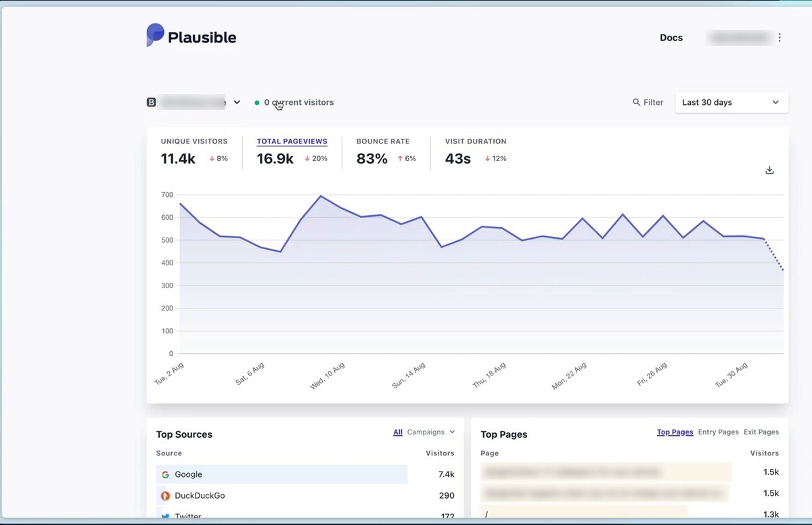The image size is (812, 525).
Task: Click the Tue, 30 Aug axis label
Action: 731,375
